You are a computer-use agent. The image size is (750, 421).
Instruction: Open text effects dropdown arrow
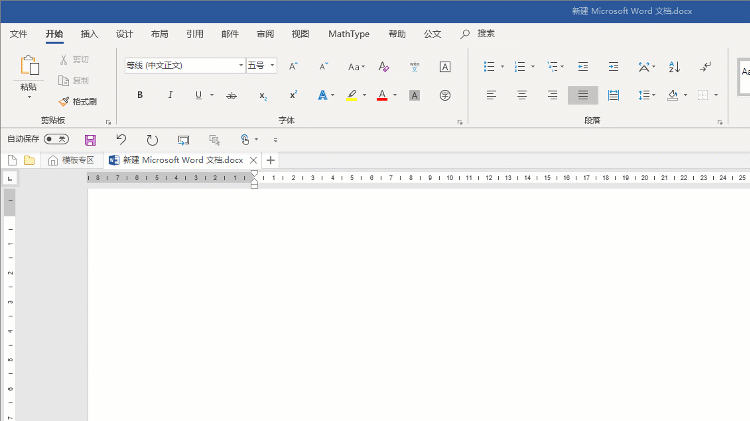pyautogui.click(x=333, y=95)
